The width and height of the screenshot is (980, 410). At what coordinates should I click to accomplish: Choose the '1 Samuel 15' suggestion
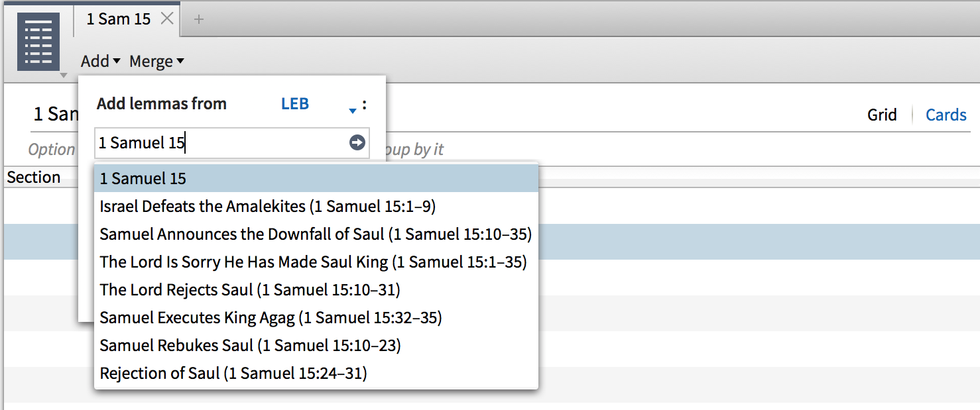tap(143, 179)
